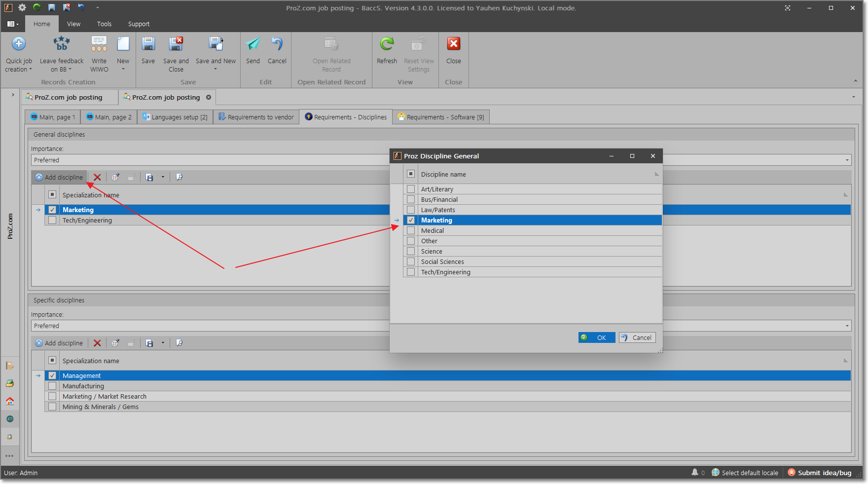Click Select default locale in status bar
868x484 pixels.
(745, 473)
